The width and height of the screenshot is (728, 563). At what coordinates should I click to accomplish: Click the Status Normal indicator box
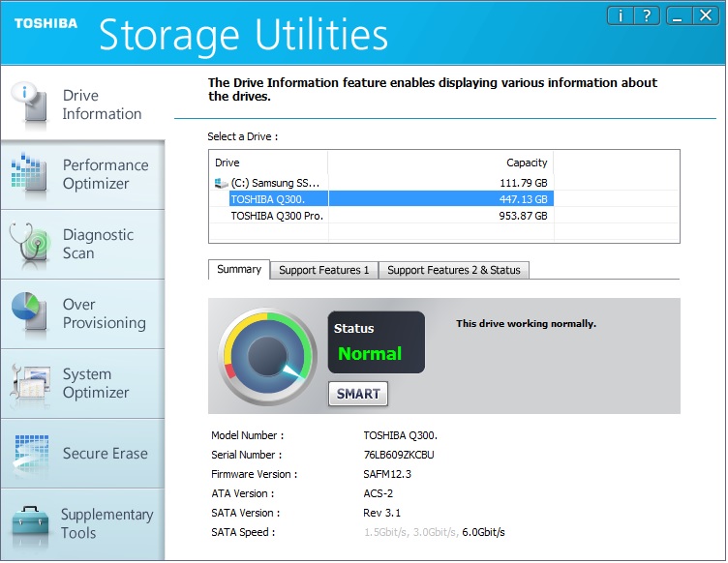coord(376,342)
